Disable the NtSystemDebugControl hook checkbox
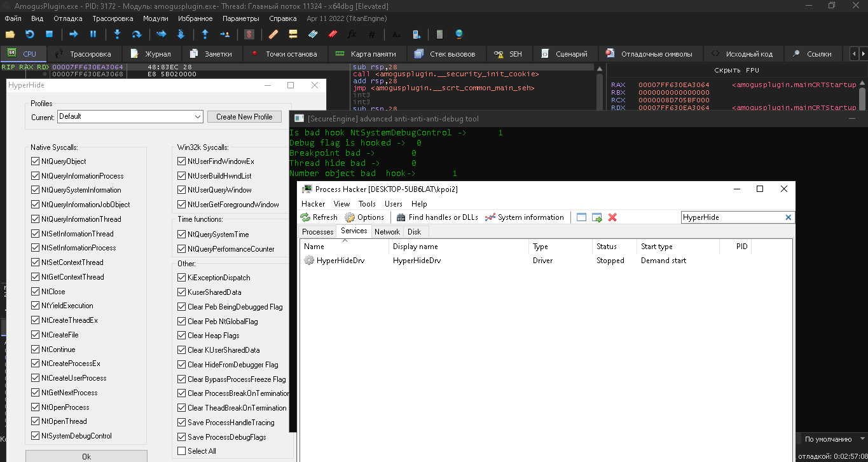This screenshot has height=462, width=868. (x=35, y=436)
